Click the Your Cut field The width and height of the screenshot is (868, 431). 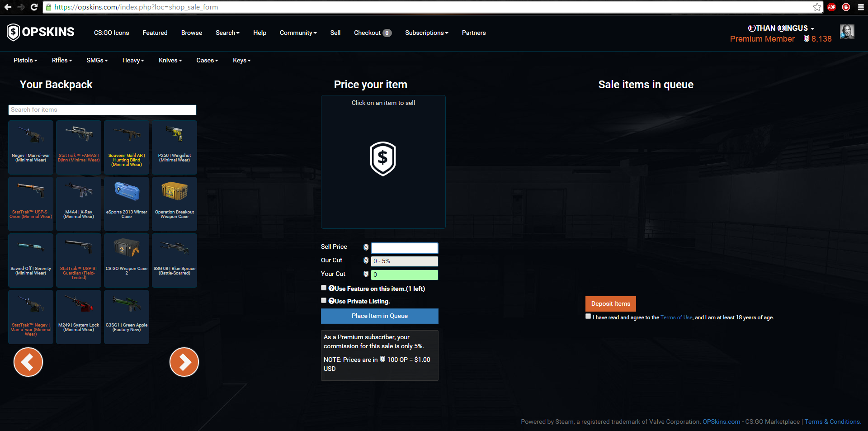(405, 275)
